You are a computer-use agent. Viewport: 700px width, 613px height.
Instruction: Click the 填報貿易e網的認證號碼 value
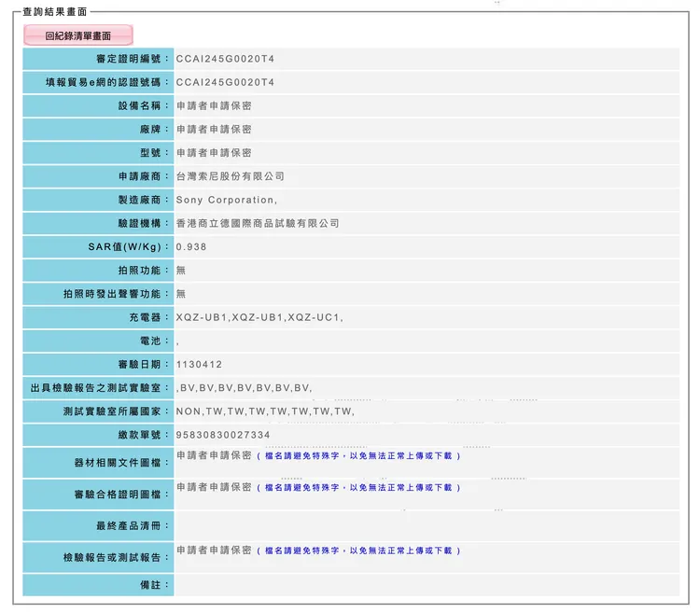point(225,82)
